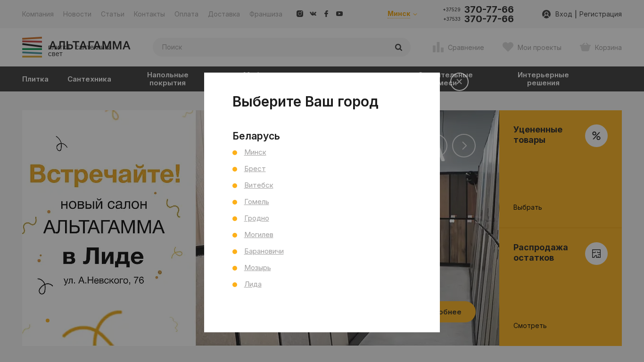Image resolution: width=644 pixels, height=362 pixels.
Task: Select Мозырь in the city list
Action: (257, 268)
